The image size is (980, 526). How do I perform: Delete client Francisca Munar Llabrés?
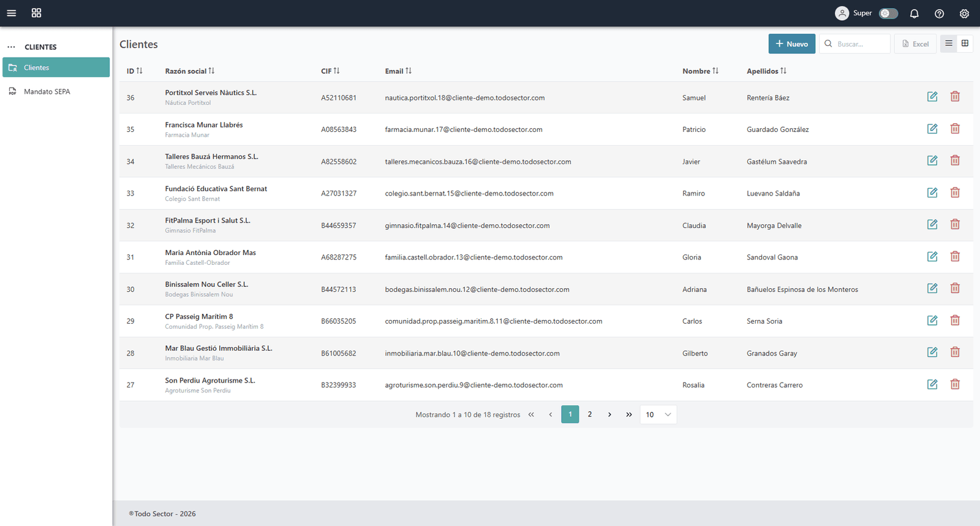tap(955, 129)
